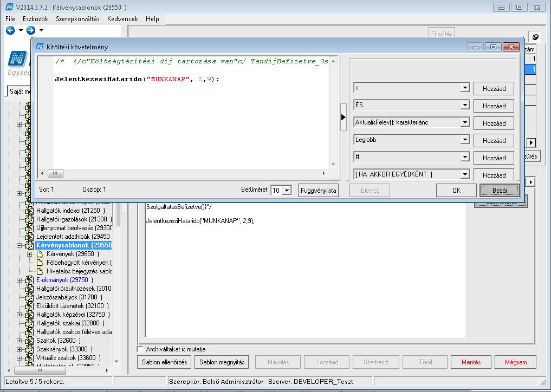The height and width of the screenshot is (392, 551).
Task: Open the Szerepkörváltás menu
Action: tap(77, 19)
